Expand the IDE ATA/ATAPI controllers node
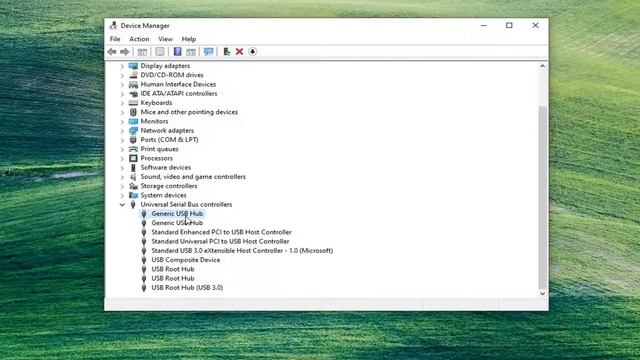 point(122,94)
